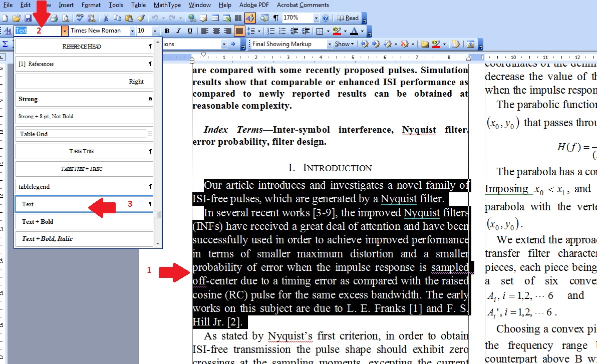Image resolution: width=597 pixels, height=364 pixels.
Task: Paste from clipboard using the Paste icon
Action: click(129, 18)
